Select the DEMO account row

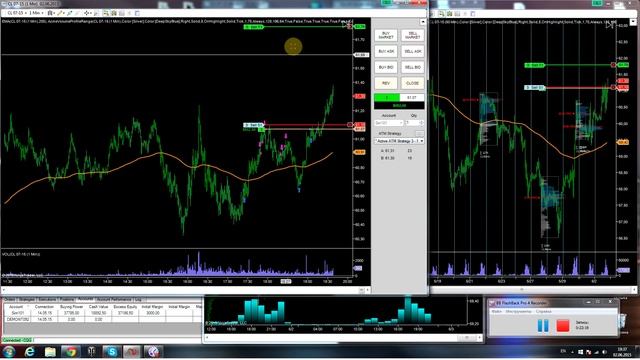(x=102, y=319)
